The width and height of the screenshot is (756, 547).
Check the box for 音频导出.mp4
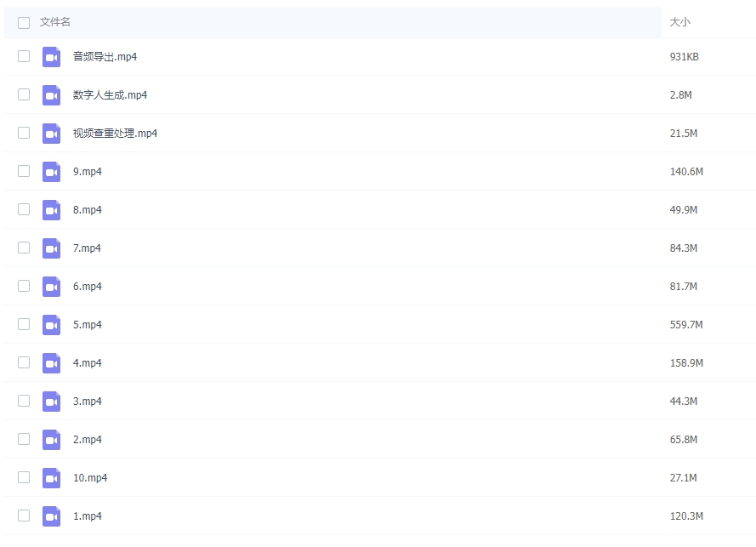[24, 56]
